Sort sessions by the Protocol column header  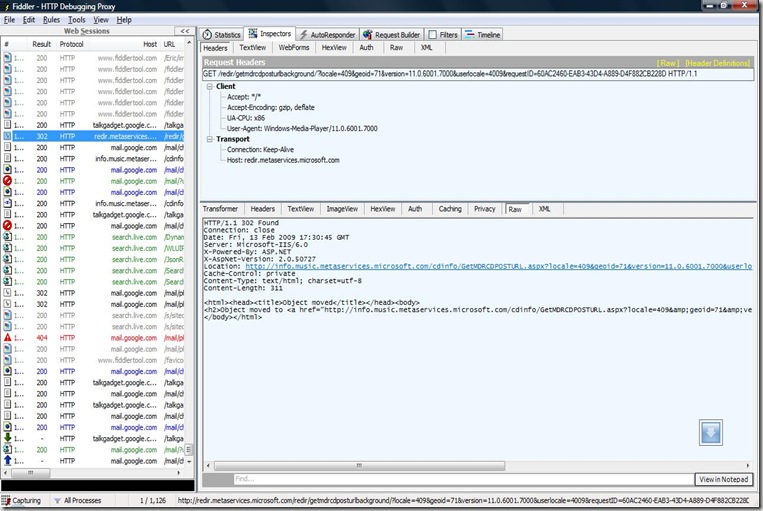[x=72, y=44]
